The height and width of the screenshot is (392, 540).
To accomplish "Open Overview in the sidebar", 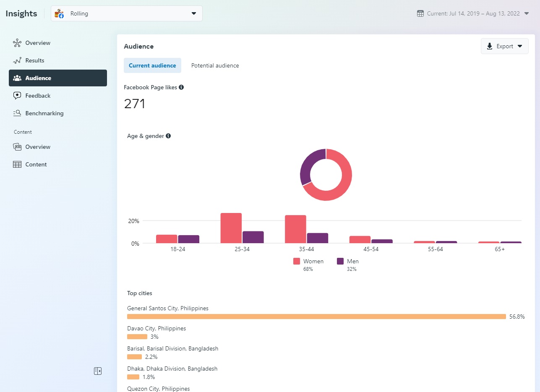I will 58,43.
